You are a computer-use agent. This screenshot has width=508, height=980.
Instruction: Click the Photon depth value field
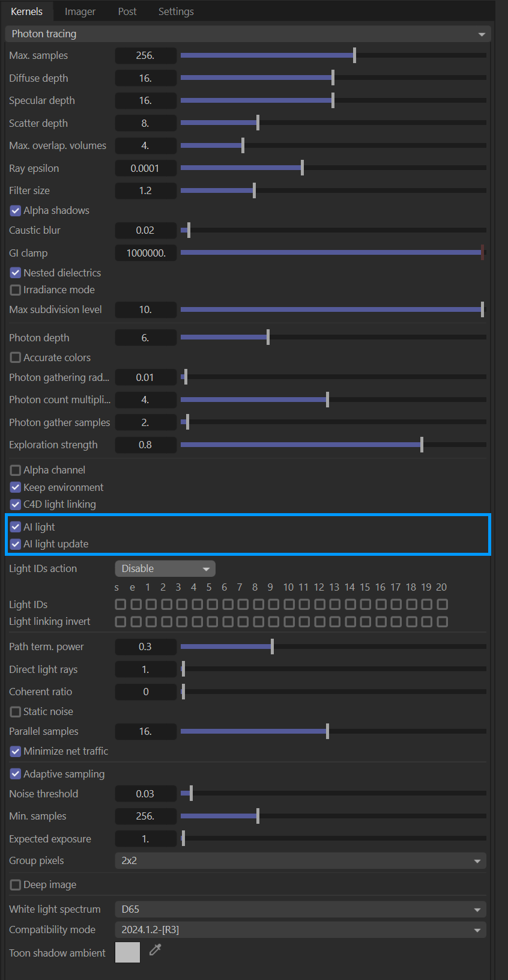[x=145, y=338]
